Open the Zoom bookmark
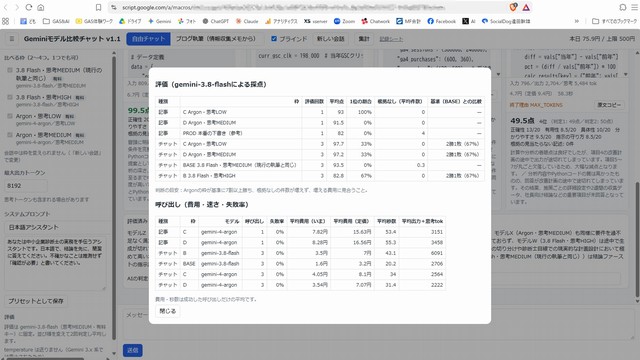Viewport: 640px width, 360px height. [x=344, y=21]
